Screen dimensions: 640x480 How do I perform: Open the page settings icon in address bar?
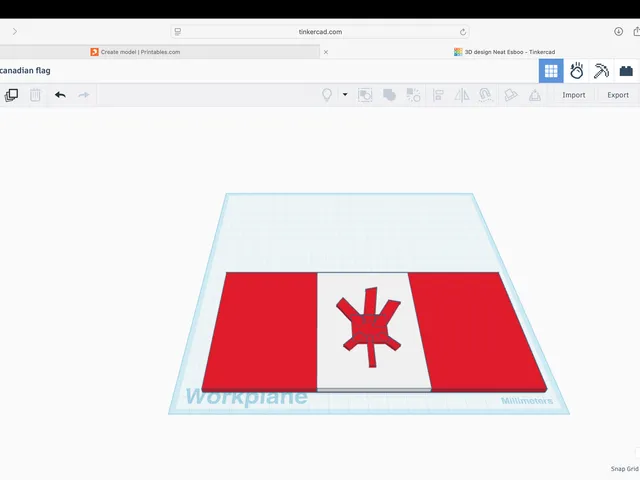coord(178,32)
